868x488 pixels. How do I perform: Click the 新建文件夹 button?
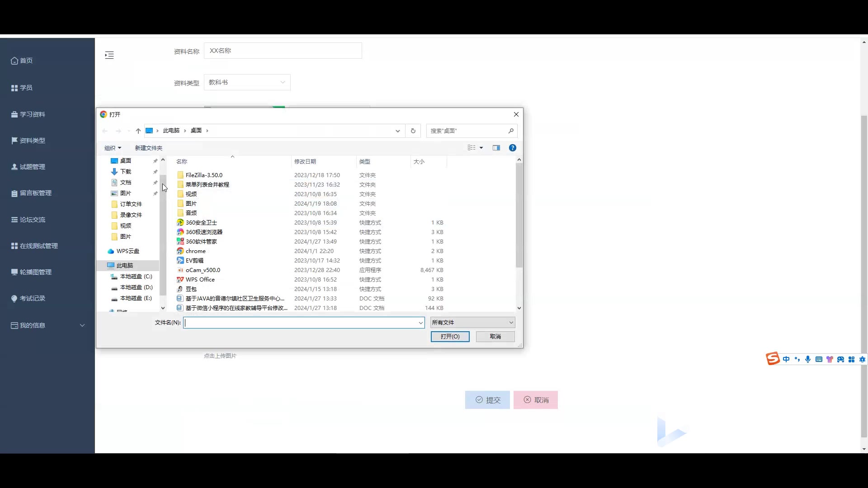[x=148, y=148]
